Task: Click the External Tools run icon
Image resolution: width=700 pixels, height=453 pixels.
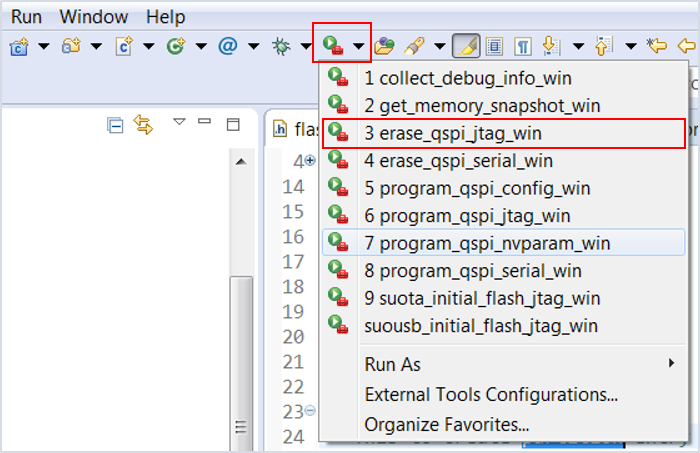Action: (330, 46)
